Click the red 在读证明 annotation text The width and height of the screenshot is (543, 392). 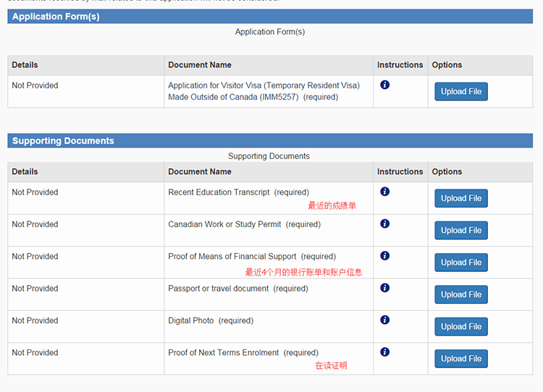click(x=331, y=366)
